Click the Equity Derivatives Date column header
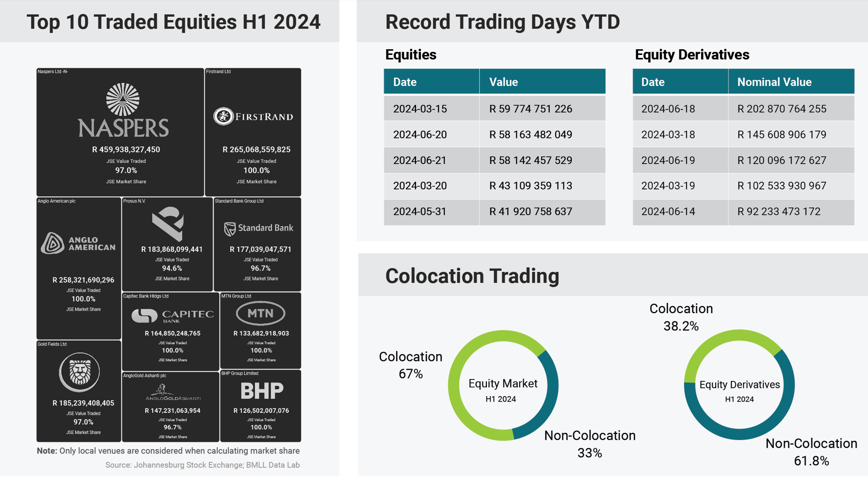The image size is (868, 485). (680, 81)
